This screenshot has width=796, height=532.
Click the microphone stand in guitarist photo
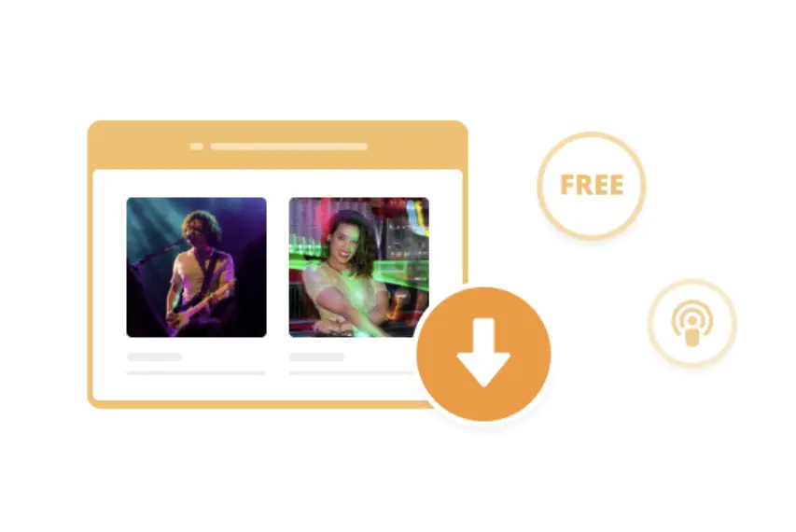point(152,257)
